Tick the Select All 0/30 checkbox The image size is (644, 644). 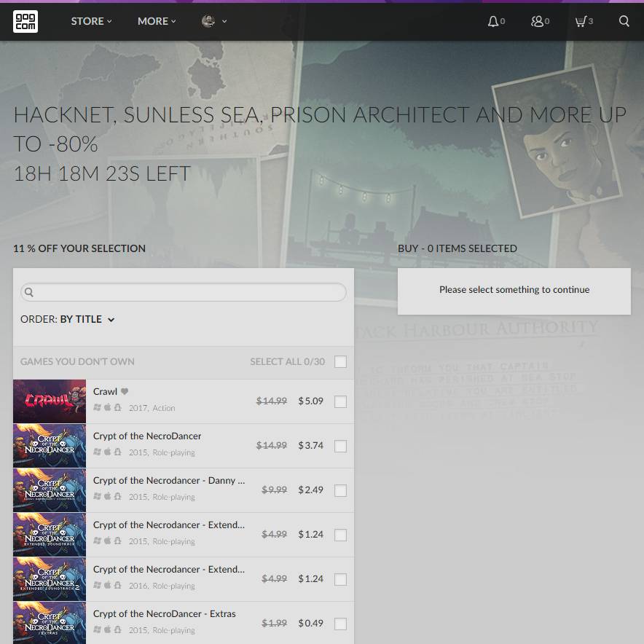(x=340, y=362)
